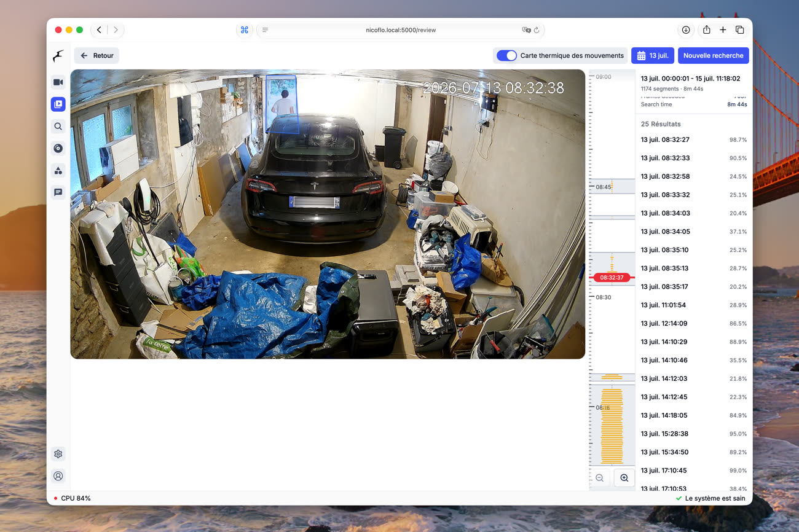Select result 13 juil. 08:35:10
The height and width of the screenshot is (532, 799).
693,250
